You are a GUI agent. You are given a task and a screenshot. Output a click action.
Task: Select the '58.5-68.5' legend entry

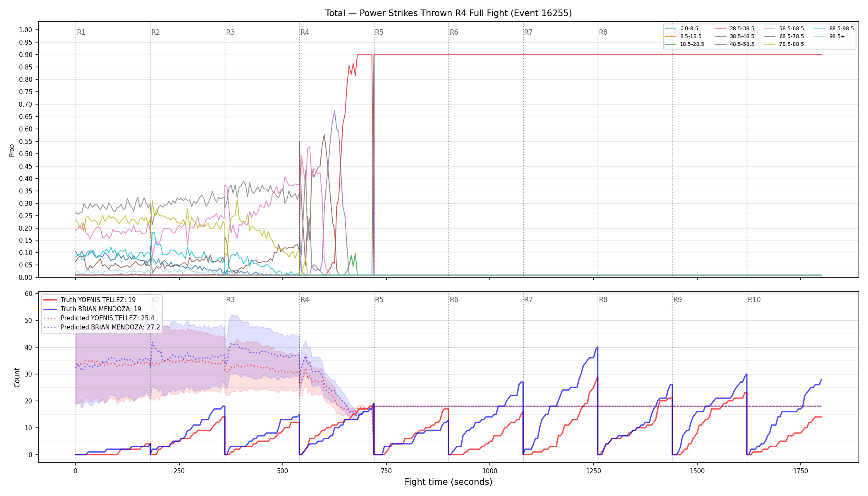click(x=784, y=29)
